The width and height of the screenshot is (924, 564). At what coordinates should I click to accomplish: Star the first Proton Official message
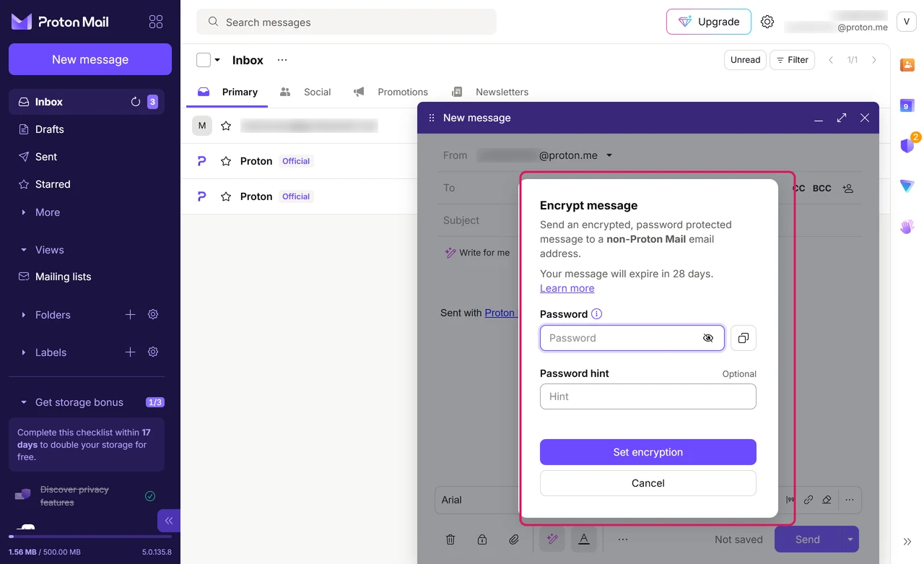coord(226,161)
